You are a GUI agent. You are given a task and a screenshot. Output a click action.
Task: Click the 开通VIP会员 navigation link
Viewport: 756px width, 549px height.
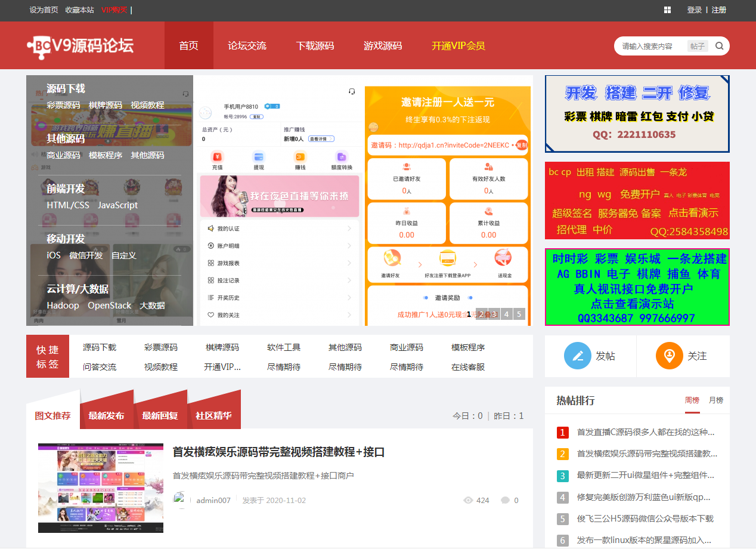(x=458, y=46)
